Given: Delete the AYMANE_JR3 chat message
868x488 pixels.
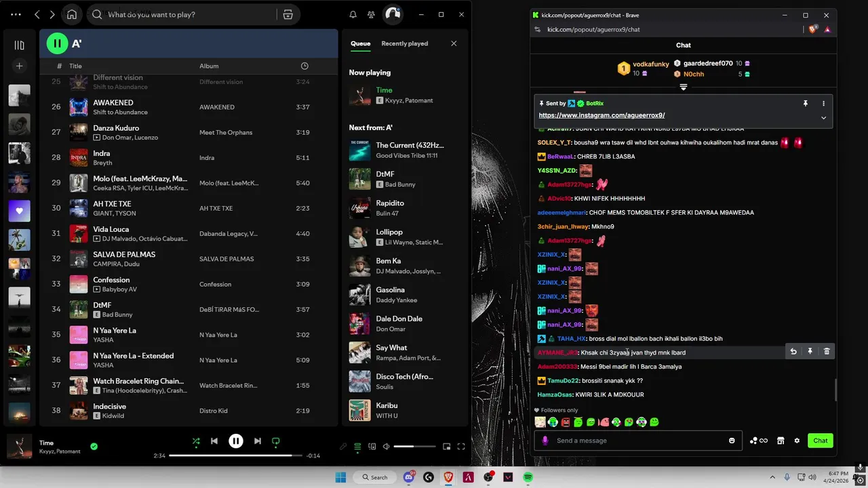Looking at the screenshot, I should point(827,352).
